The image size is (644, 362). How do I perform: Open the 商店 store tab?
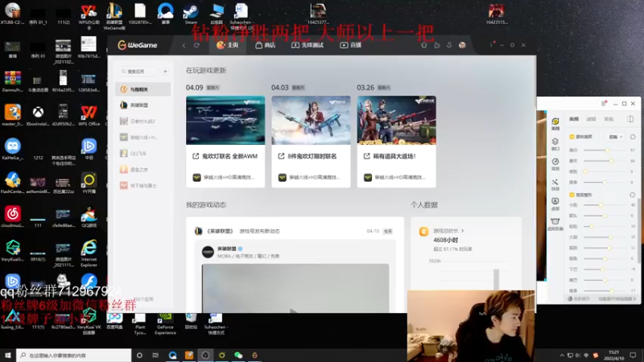click(x=266, y=45)
